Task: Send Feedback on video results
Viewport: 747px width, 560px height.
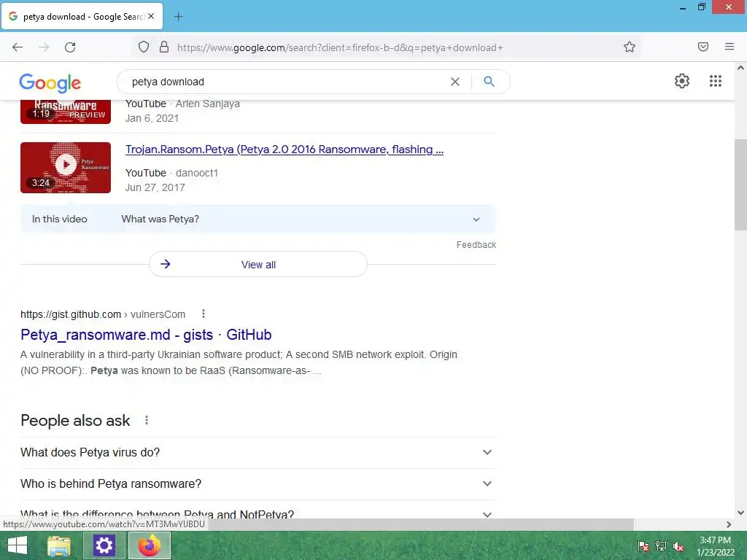Action: pos(476,245)
